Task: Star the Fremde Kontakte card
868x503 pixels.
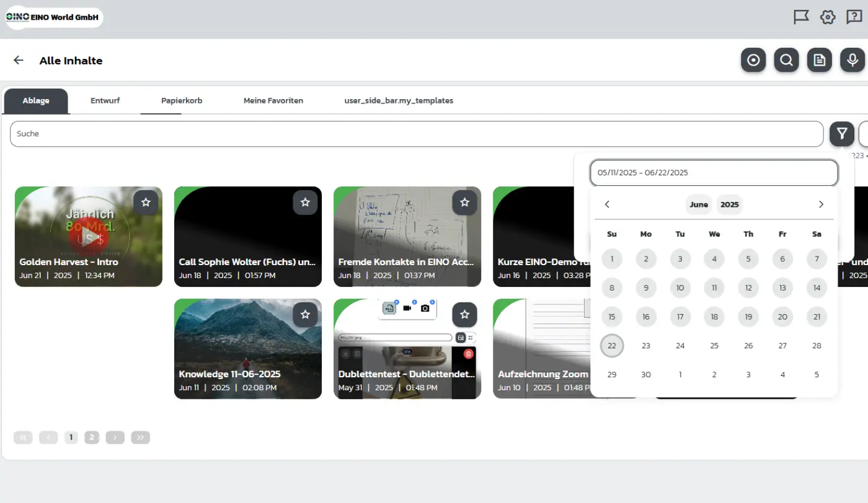Action: coord(464,203)
